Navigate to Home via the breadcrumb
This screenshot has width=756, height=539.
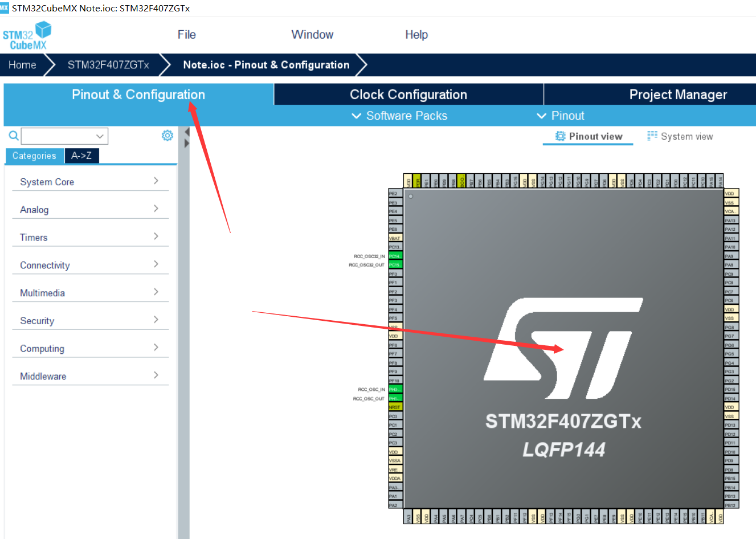pos(22,64)
